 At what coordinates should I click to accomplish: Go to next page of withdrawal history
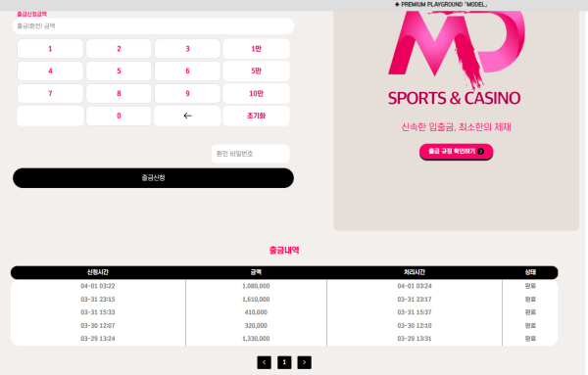click(x=304, y=362)
